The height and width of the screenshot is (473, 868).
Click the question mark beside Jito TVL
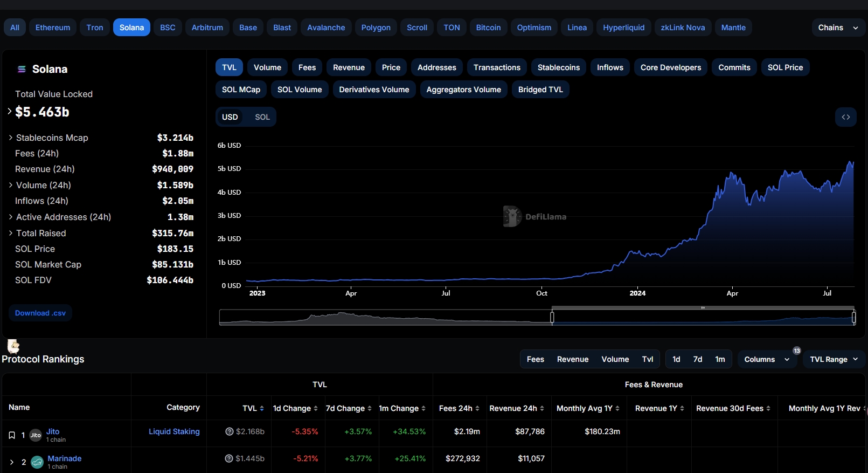229,431
